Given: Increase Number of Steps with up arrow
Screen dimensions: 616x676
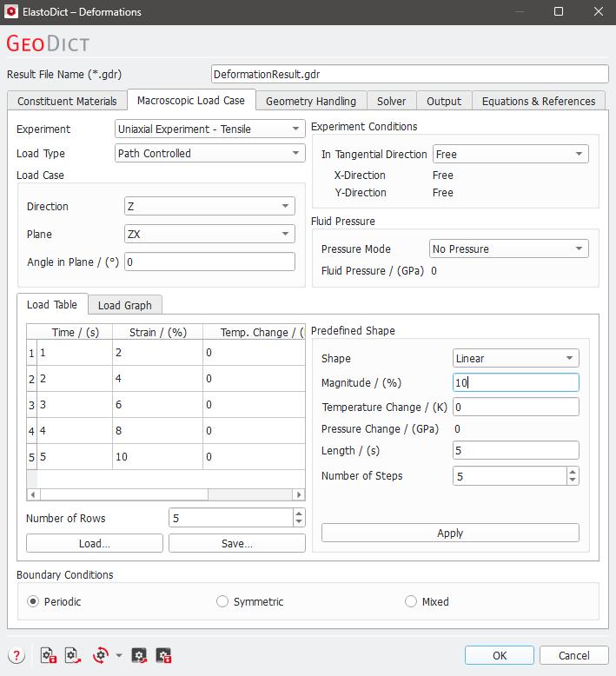Looking at the screenshot, I should coord(573,472).
